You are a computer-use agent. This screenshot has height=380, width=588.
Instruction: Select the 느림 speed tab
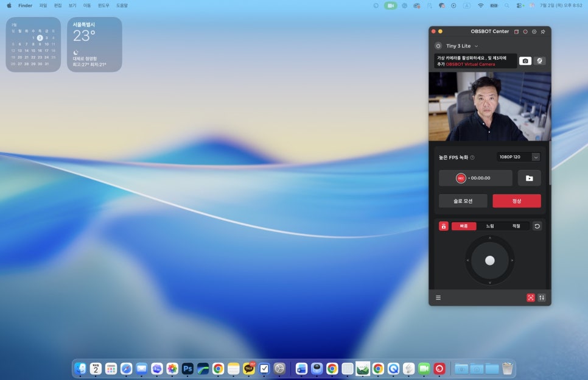click(490, 226)
